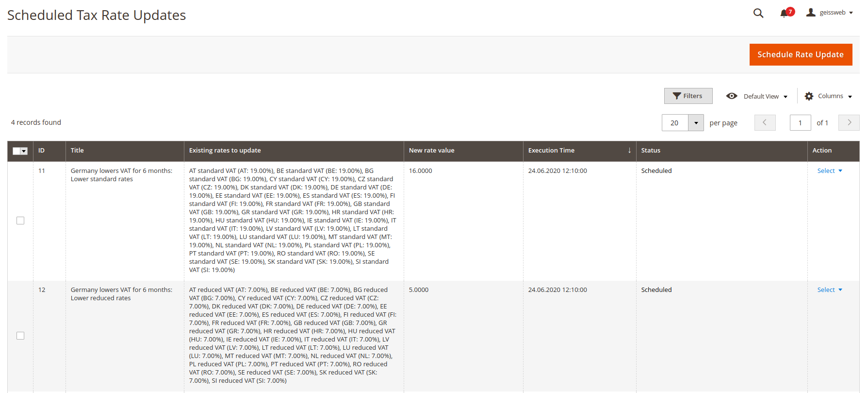Sort by New rate value column
Screen dimensions: 868x393
(x=463, y=151)
